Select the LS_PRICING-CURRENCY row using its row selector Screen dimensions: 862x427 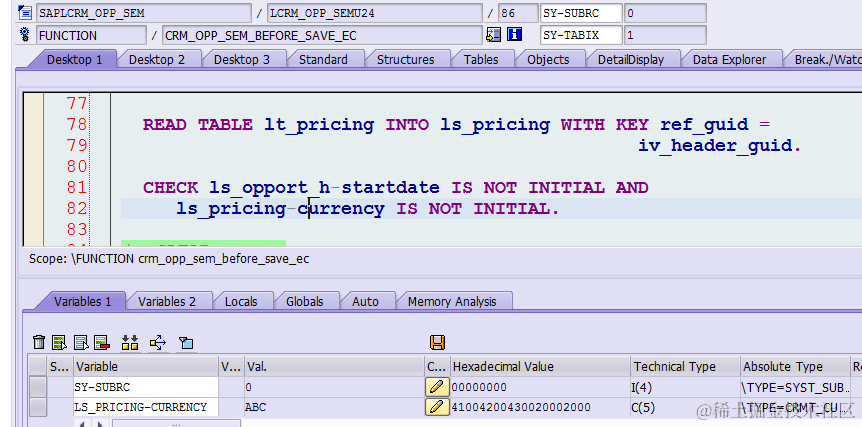(x=38, y=407)
